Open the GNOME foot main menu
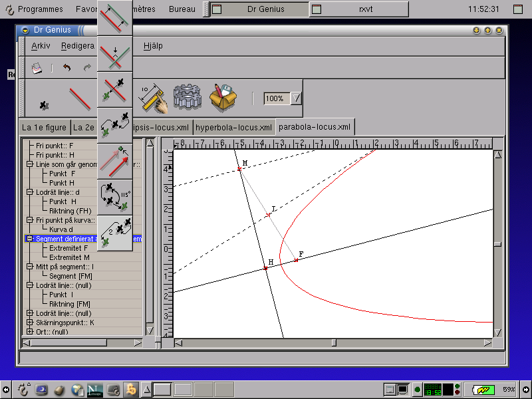Image resolution: width=532 pixels, height=399 pixels. point(23,390)
